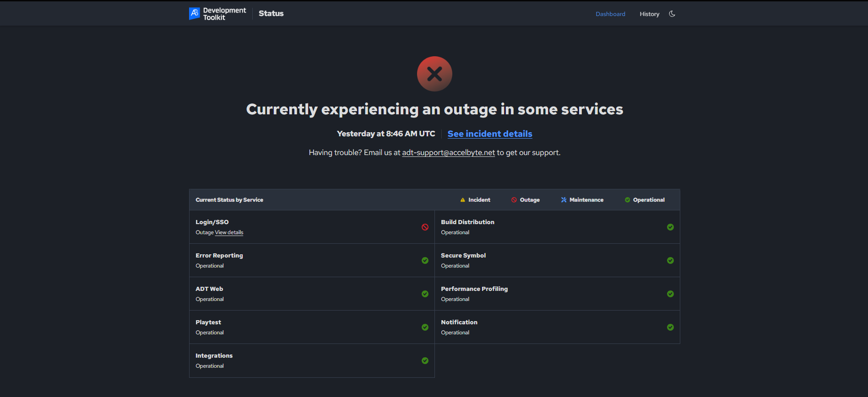This screenshot has height=397, width=868.
Task: Click Integrations operational check icon
Action: (425, 360)
